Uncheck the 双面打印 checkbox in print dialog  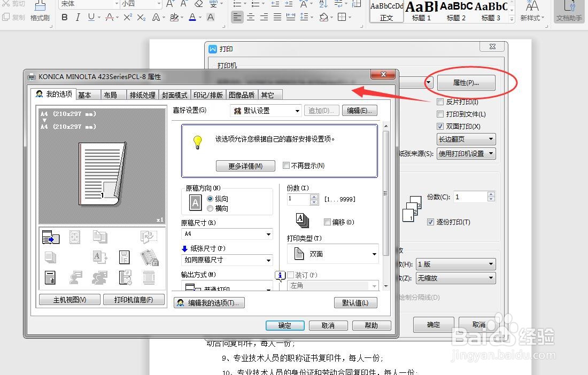point(440,126)
